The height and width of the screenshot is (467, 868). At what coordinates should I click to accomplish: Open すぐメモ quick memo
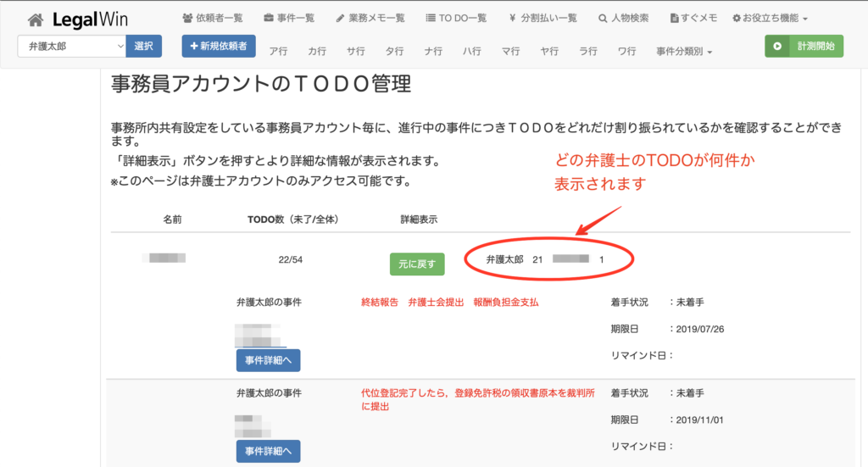(x=693, y=18)
